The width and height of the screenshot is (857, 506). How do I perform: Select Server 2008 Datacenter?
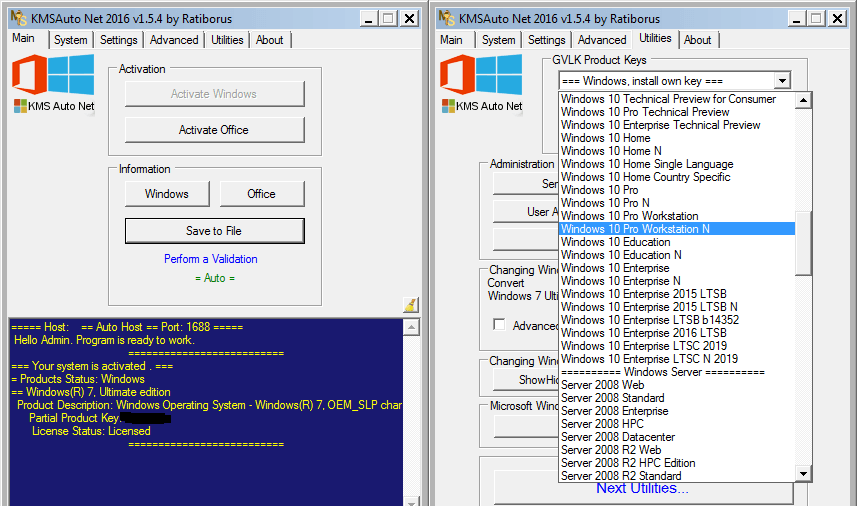(677, 437)
